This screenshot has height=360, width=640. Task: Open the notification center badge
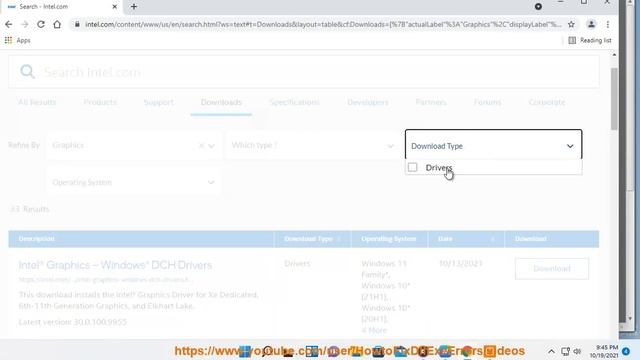point(626,351)
